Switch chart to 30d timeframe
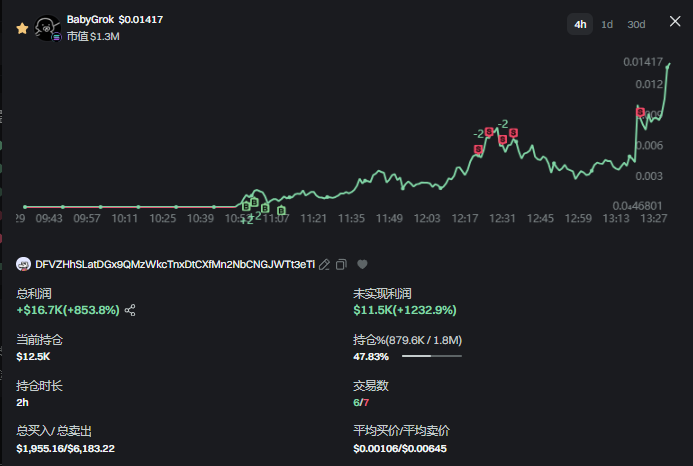 coord(636,24)
